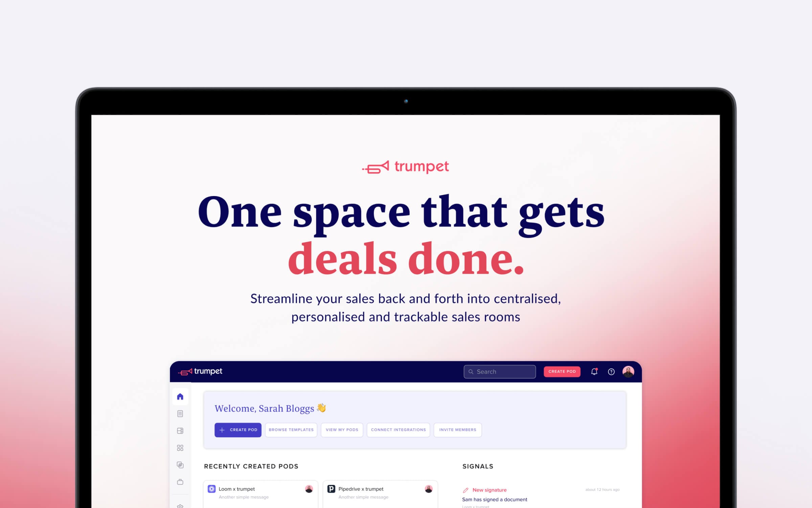The image size is (812, 508).
Task: Click the notification bell icon
Action: (x=595, y=371)
